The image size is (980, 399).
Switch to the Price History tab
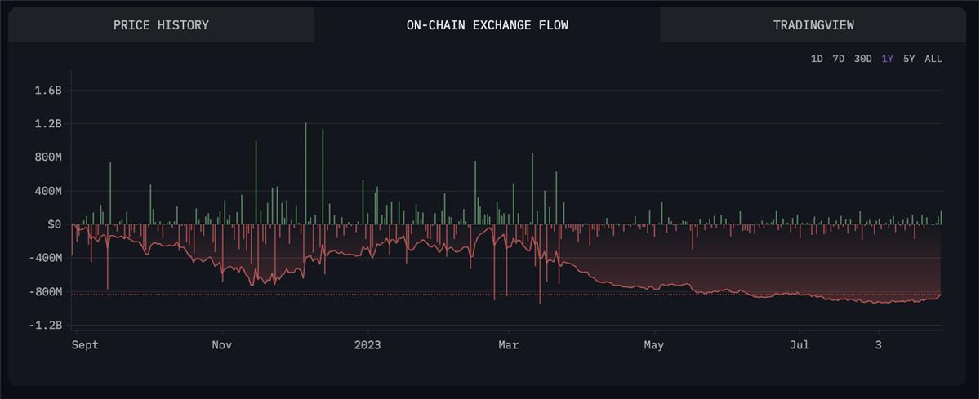click(x=161, y=25)
